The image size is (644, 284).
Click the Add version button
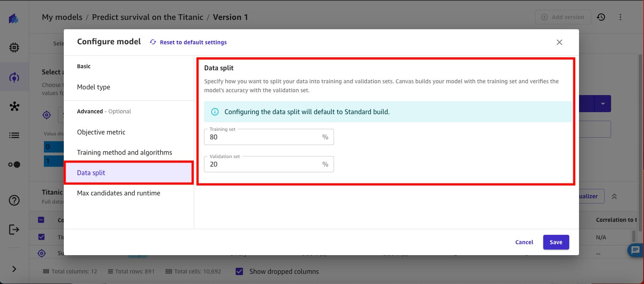click(563, 17)
